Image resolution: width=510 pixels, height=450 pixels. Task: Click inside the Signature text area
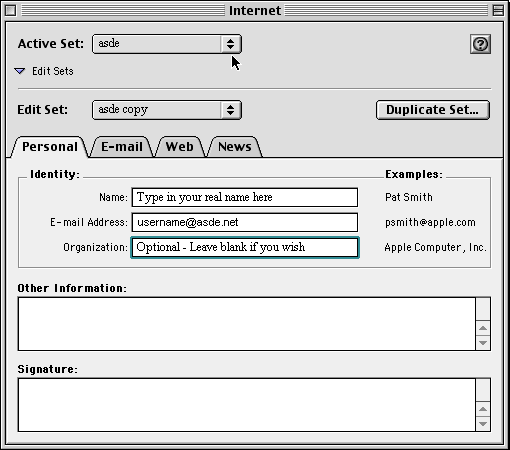(247, 405)
